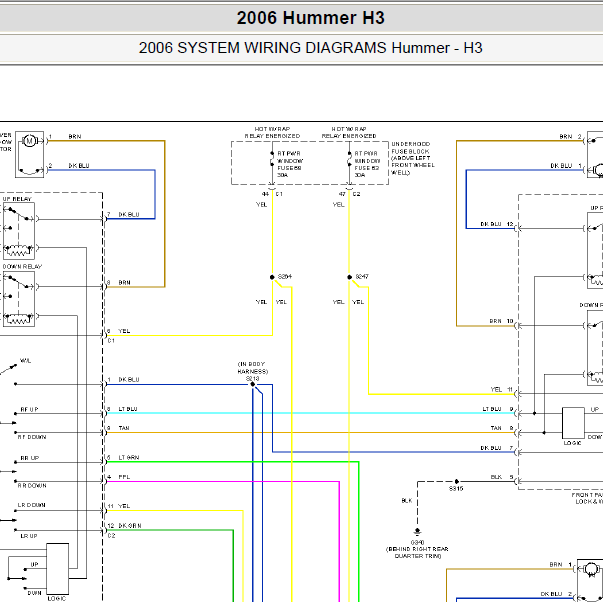Screen dimensions: 603x602
Task: Click the 'RR UP' switch label
Action: pyautogui.click(x=30, y=458)
